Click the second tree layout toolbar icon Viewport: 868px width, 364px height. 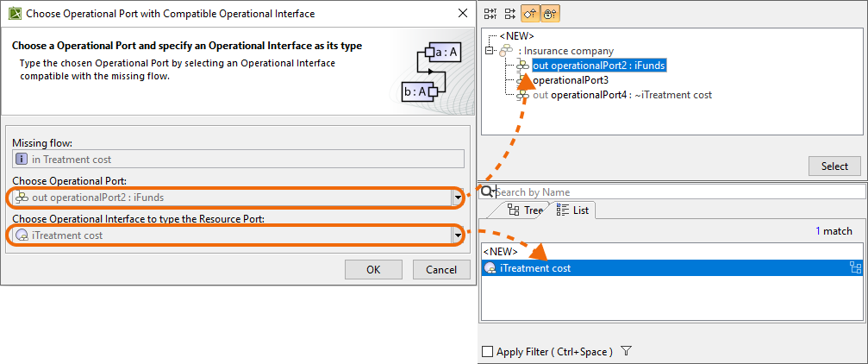[509, 14]
